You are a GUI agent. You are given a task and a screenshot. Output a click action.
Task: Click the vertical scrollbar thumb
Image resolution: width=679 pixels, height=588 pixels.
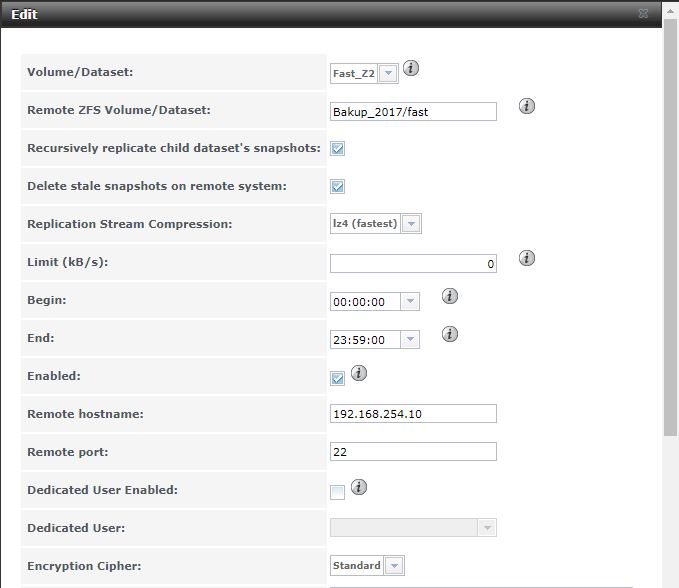click(670, 227)
